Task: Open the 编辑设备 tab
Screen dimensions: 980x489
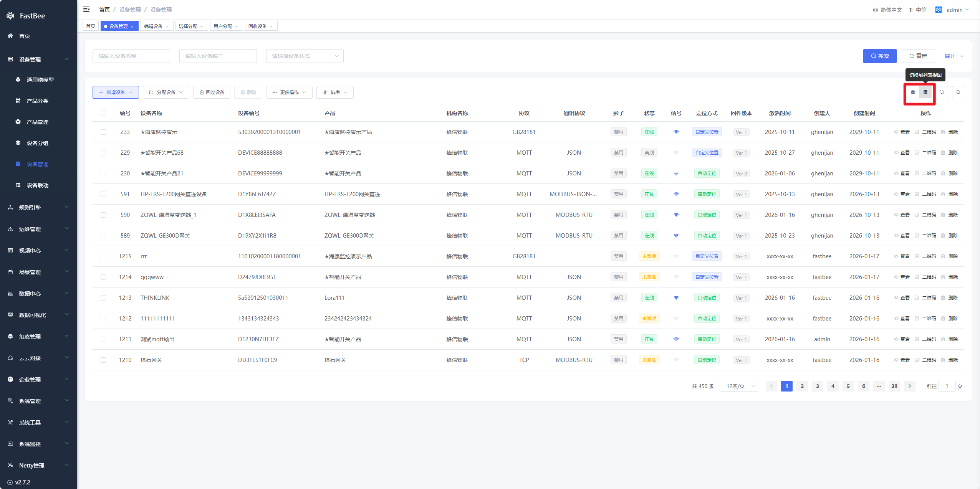Action: coord(153,26)
